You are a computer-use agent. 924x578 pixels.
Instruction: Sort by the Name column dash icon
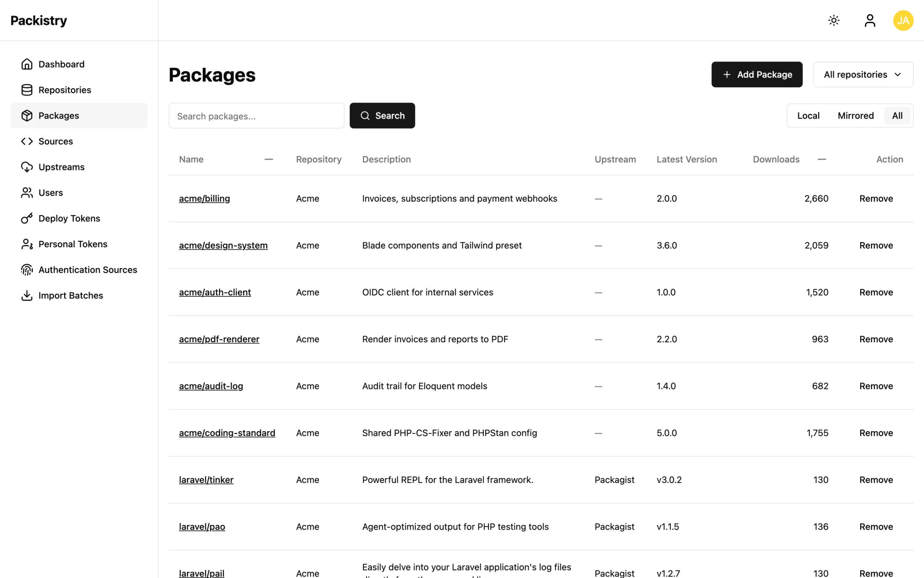pyautogui.click(x=269, y=159)
